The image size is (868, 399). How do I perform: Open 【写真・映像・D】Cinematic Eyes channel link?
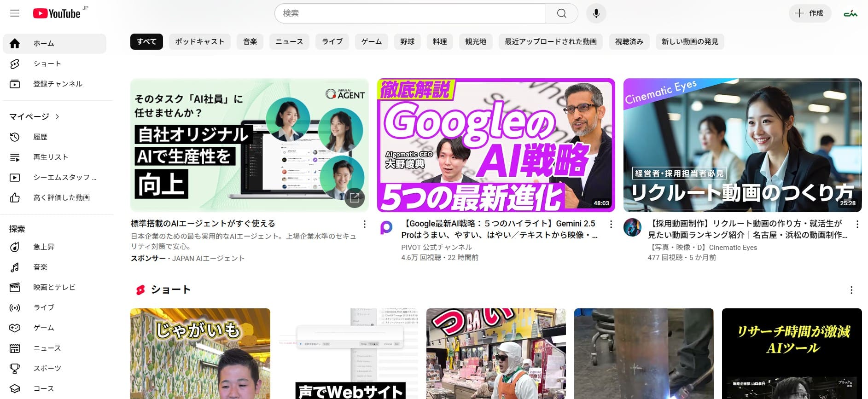(x=702, y=247)
